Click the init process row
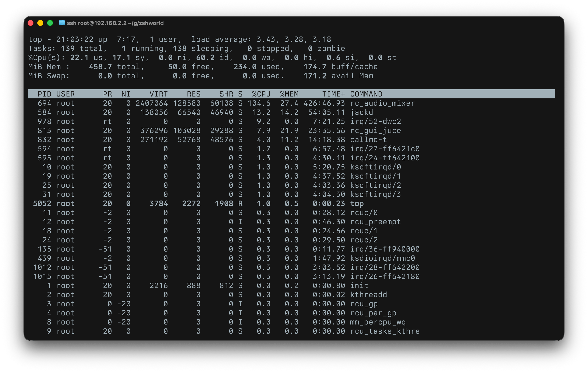Viewport: 588px width, 372px height. point(359,285)
